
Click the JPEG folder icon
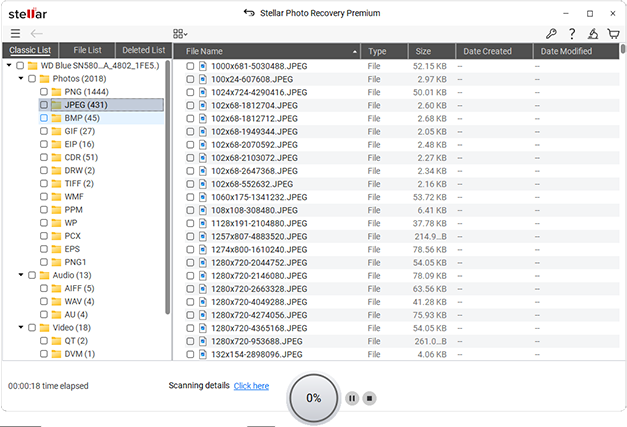click(x=56, y=105)
